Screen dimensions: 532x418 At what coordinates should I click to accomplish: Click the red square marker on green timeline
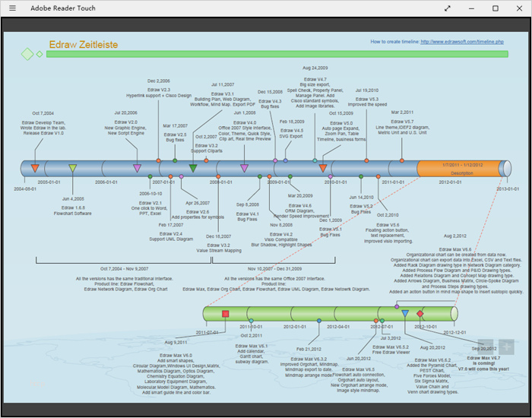tap(225, 313)
